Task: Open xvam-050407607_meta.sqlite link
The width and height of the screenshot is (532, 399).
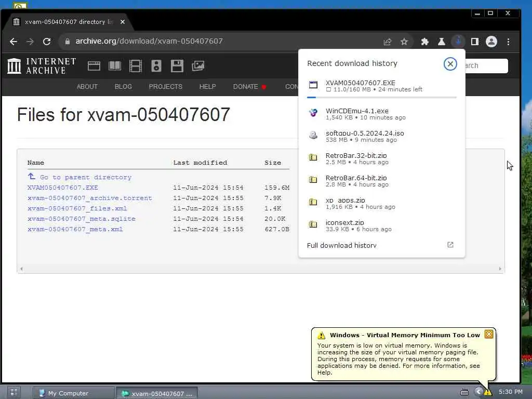Action: pos(82,219)
